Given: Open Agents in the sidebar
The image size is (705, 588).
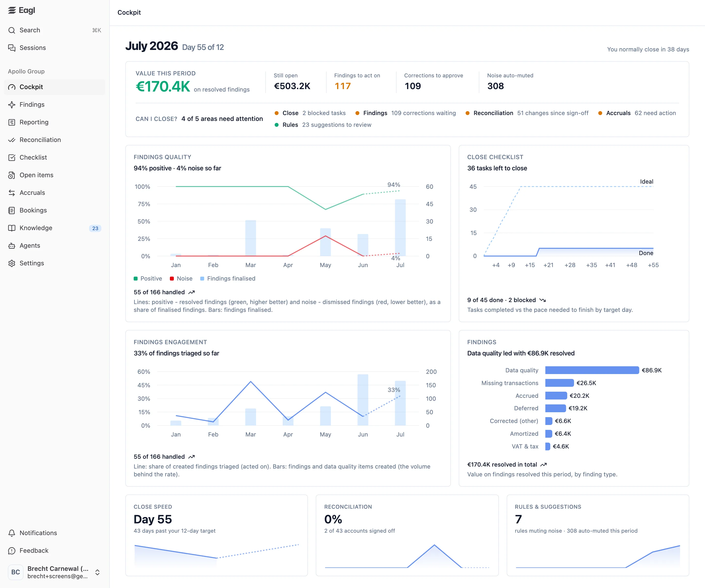Looking at the screenshot, I should tap(55, 246).
